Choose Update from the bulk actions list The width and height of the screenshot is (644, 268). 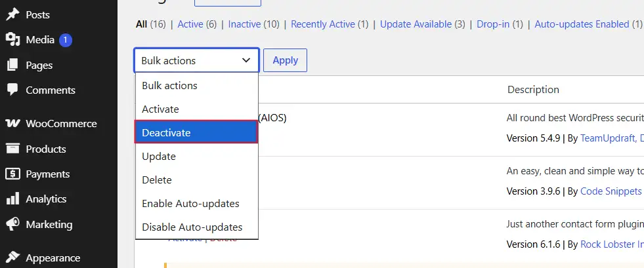click(x=197, y=157)
